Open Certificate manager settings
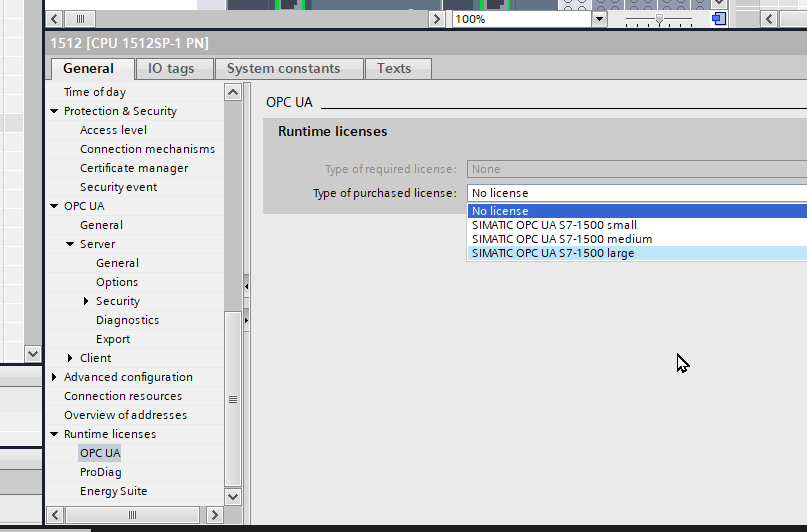The width and height of the screenshot is (807, 532). pyautogui.click(x=134, y=168)
